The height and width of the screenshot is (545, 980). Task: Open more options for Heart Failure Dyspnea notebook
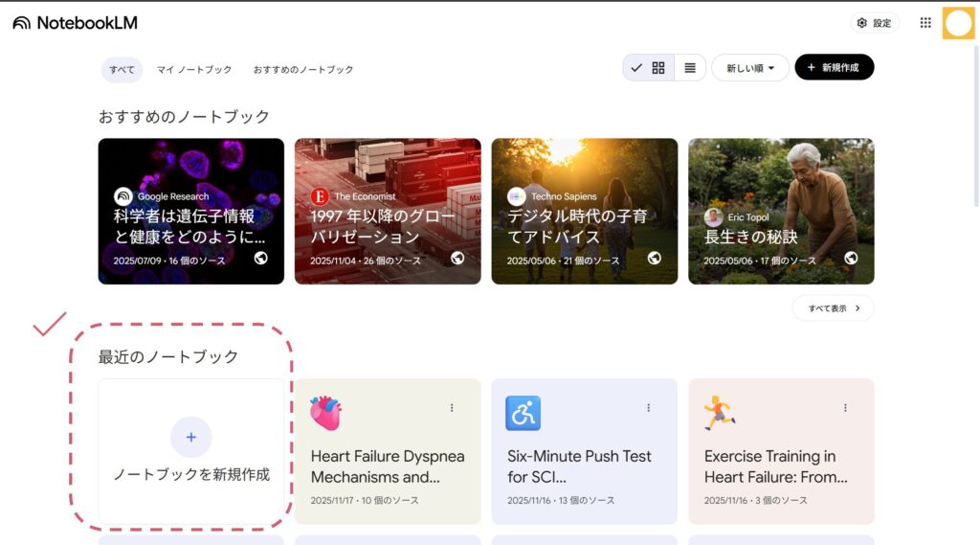452,408
